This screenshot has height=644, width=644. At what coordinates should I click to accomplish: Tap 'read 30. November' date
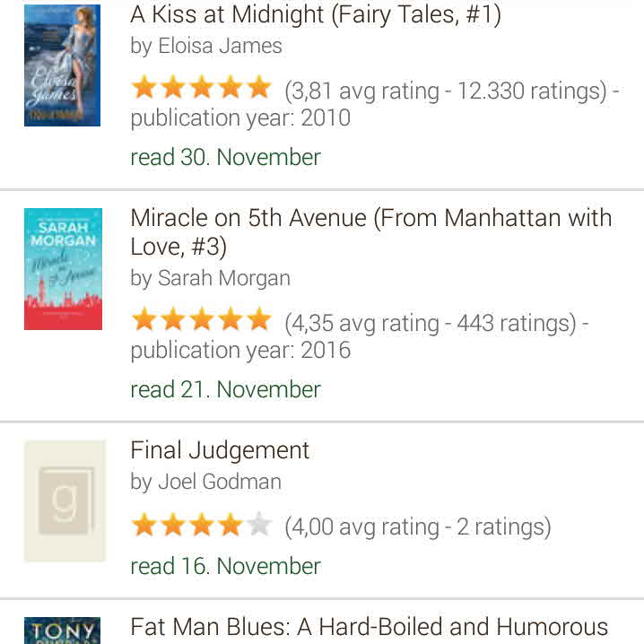225,157
